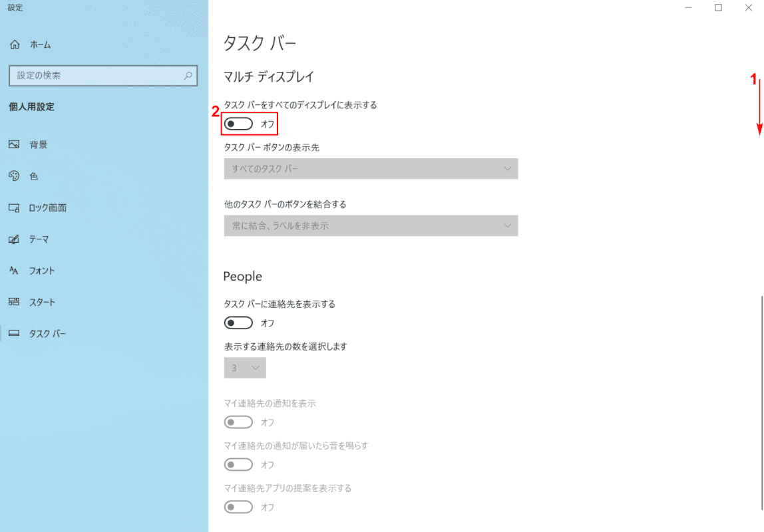The image size is (764, 532).
Task: Click the 色 palette icon
Action: pos(14,176)
